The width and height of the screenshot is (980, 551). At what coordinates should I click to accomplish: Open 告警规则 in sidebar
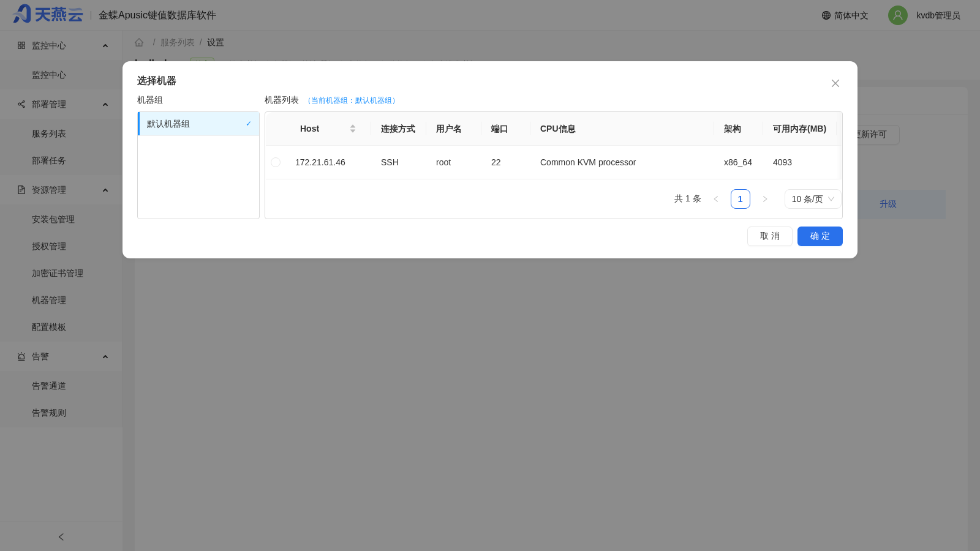click(49, 413)
